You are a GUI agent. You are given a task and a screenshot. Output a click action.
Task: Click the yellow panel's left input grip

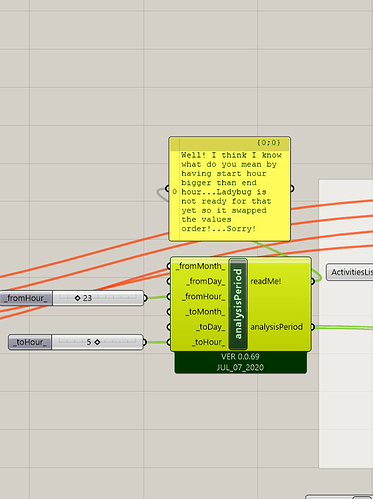pyautogui.click(x=167, y=189)
